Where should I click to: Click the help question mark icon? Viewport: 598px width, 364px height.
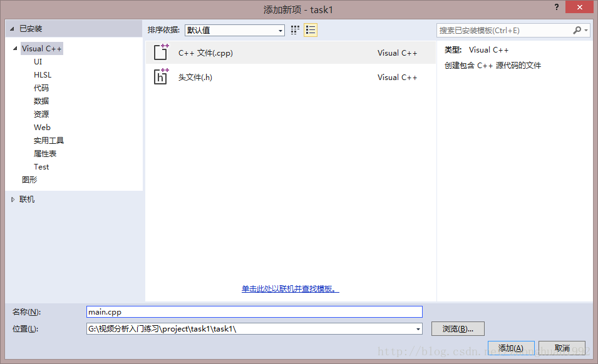(x=556, y=7)
